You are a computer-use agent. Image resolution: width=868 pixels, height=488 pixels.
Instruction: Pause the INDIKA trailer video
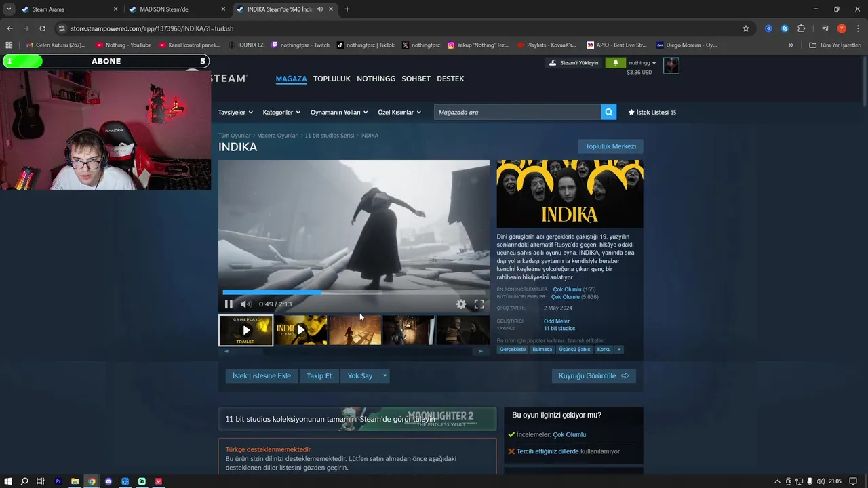pos(229,304)
